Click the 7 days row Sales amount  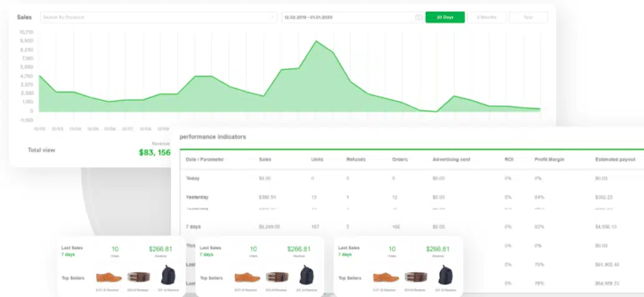click(269, 226)
